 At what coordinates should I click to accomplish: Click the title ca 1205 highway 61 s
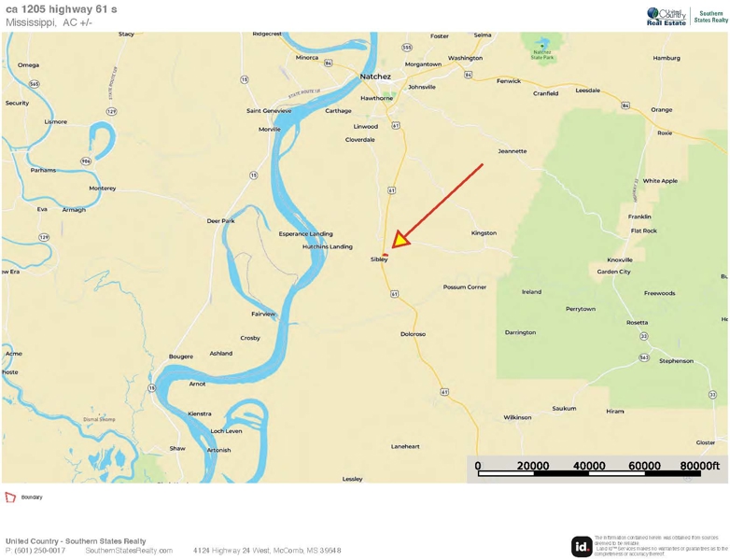pyautogui.click(x=61, y=9)
